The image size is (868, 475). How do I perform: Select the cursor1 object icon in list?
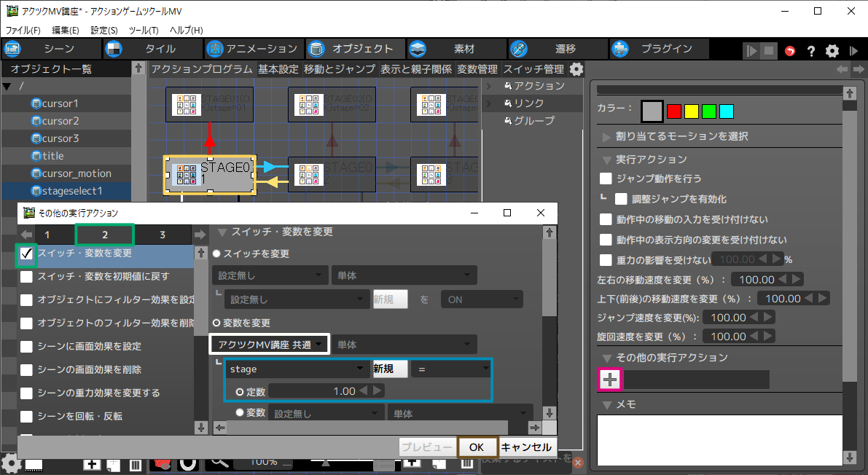(x=36, y=103)
